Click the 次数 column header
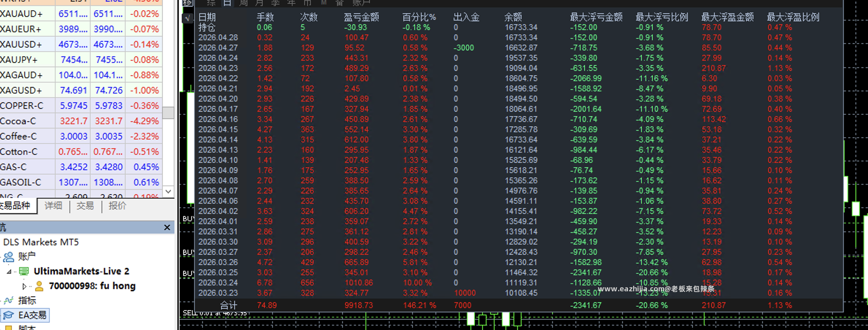Viewport: 868px width, 330px height. click(x=309, y=17)
